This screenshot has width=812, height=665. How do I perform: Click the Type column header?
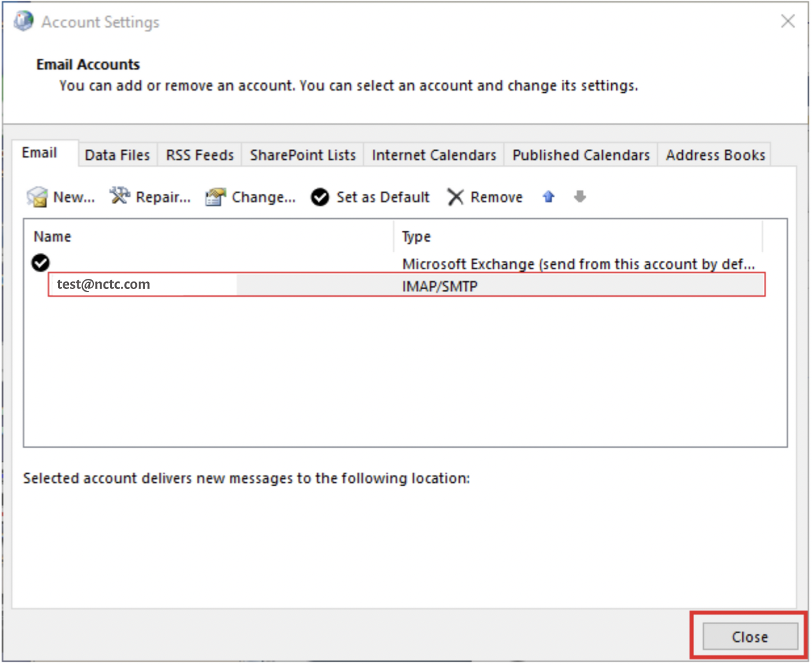coord(416,236)
